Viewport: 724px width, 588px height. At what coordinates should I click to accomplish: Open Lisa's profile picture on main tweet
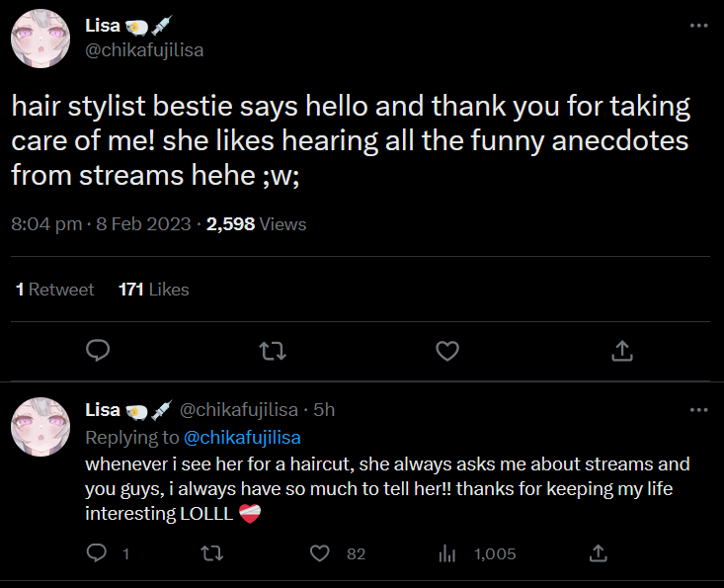[40, 40]
